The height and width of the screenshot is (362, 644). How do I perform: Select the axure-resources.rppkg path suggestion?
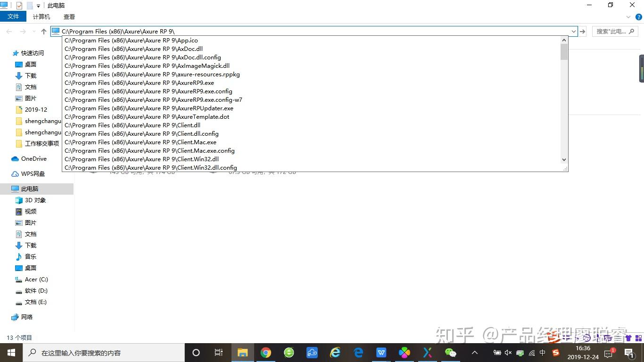(x=312, y=74)
